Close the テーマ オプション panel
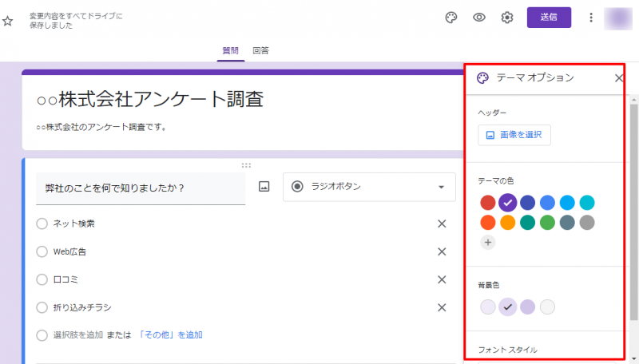The width and height of the screenshot is (639, 364). pos(618,78)
